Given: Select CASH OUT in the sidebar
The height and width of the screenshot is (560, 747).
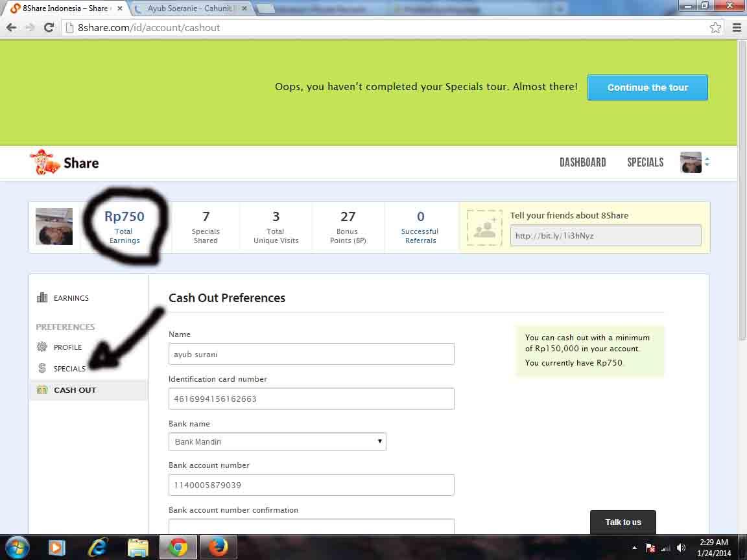Looking at the screenshot, I should click(75, 390).
